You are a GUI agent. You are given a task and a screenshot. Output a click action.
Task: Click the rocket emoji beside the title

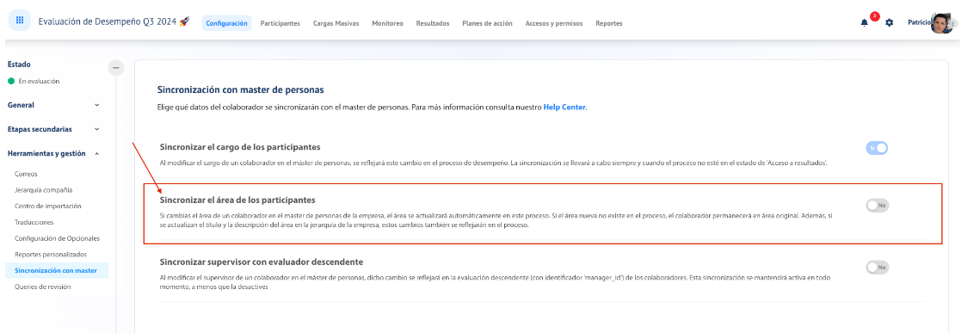[184, 22]
